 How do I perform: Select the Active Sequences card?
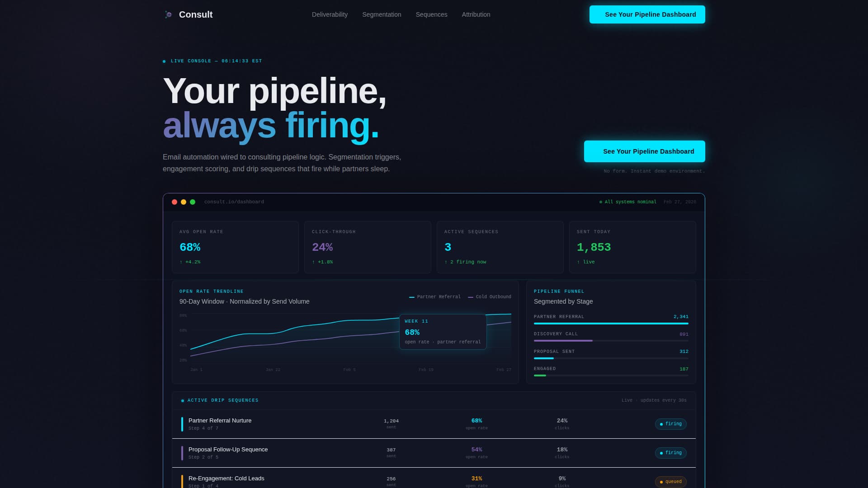point(500,247)
